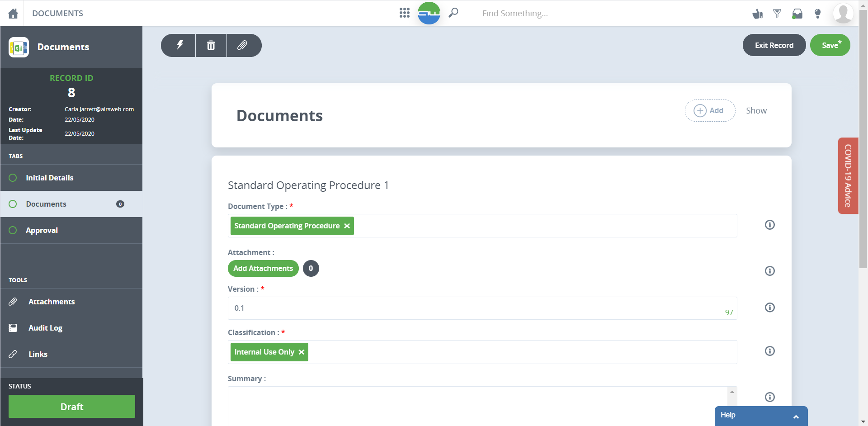
Task: Click the Exit Record button
Action: pos(774,45)
